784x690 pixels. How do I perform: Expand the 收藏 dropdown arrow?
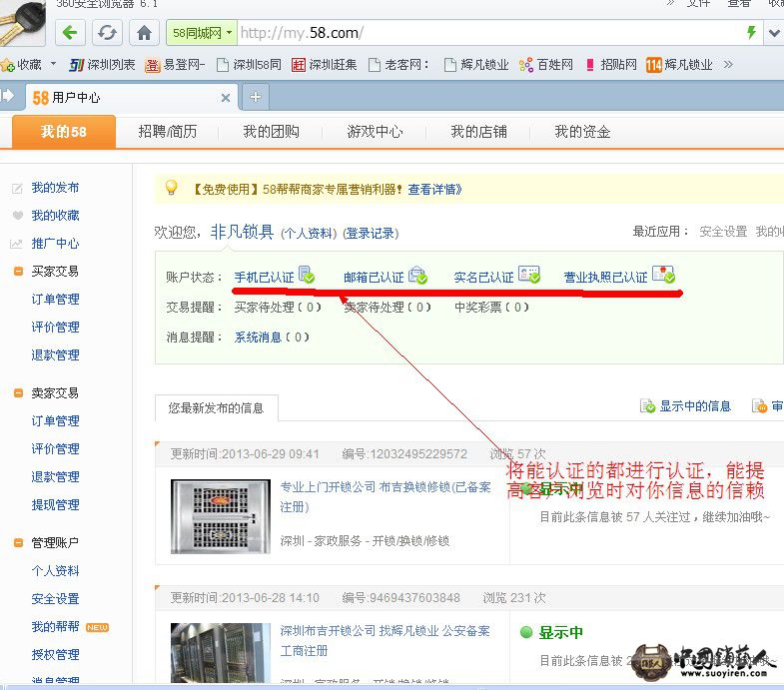click(53, 65)
